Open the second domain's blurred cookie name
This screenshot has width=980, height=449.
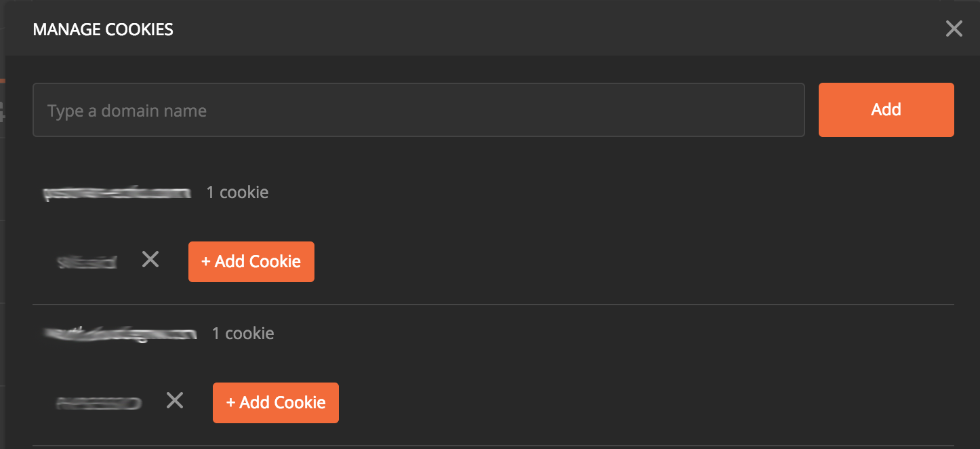[99, 403]
